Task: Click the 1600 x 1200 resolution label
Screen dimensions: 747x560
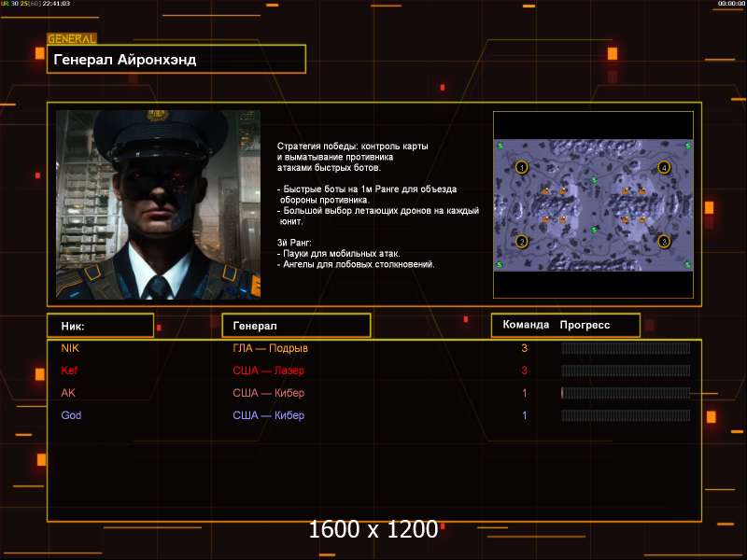Action: (373, 529)
